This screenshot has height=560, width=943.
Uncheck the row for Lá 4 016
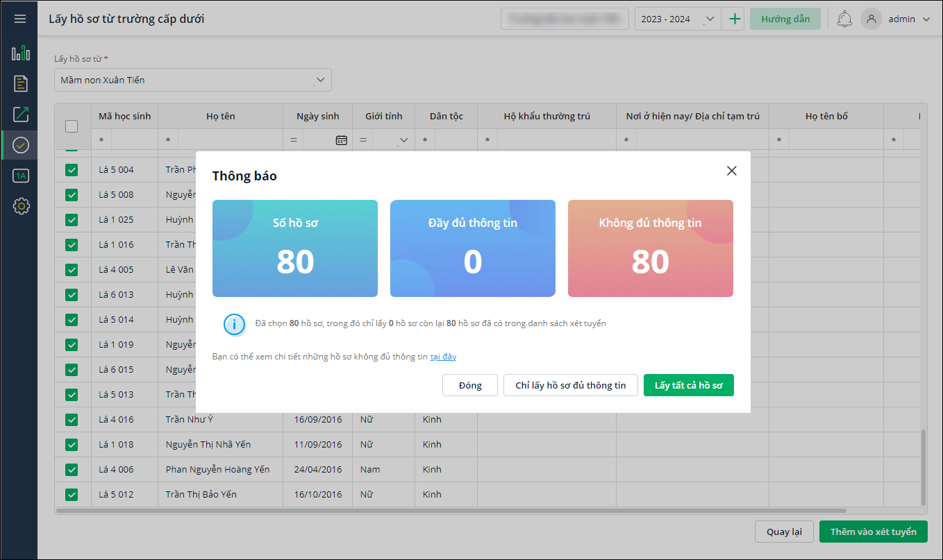(x=72, y=420)
